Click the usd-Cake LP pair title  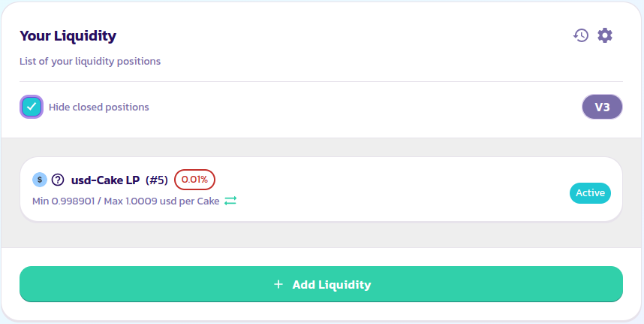105,180
